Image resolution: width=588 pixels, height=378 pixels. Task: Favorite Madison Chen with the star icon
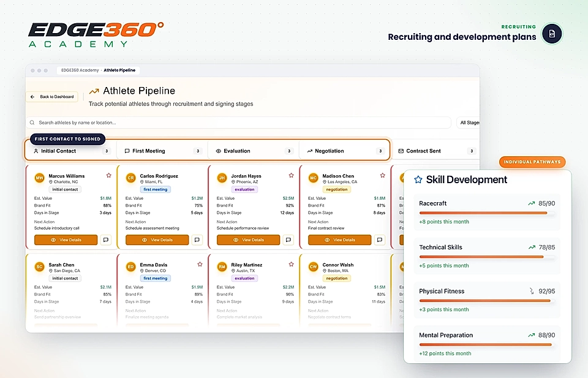pyautogui.click(x=382, y=175)
